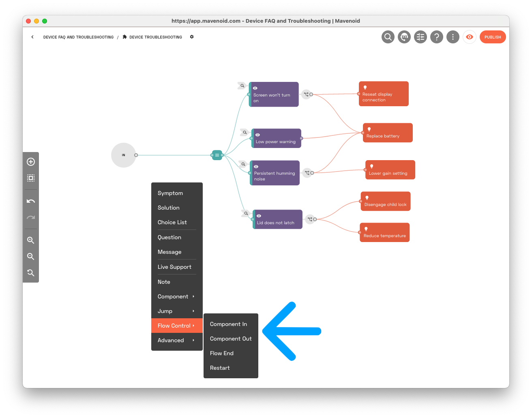Click the IN node output connector
The image size is (532, 418).
(x=136, y=155)
